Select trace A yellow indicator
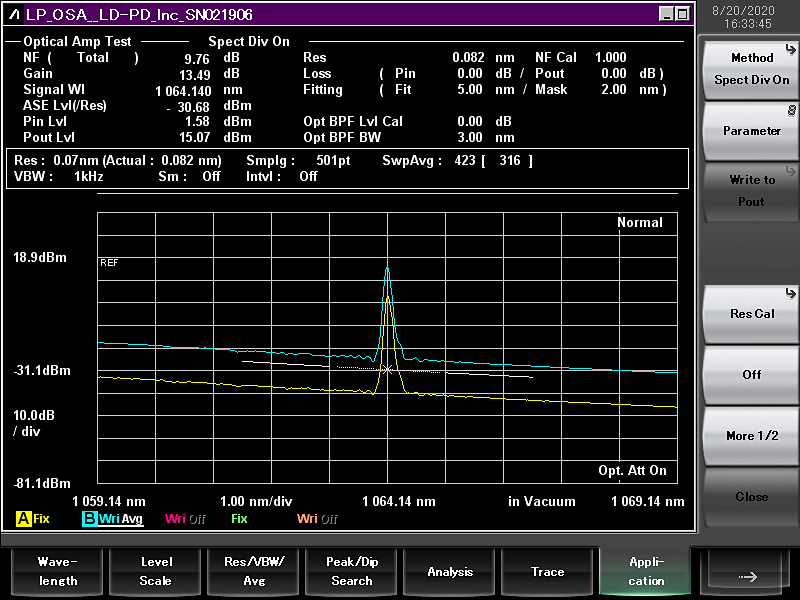Viewport: 800px width, 600px height. [x=23, y=519]
